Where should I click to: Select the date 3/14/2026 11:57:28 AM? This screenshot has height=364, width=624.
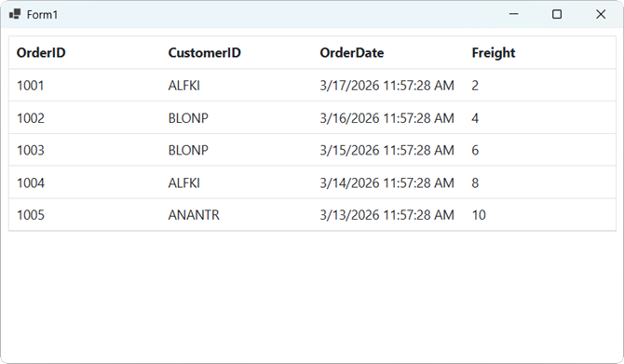tap(387, 182)
